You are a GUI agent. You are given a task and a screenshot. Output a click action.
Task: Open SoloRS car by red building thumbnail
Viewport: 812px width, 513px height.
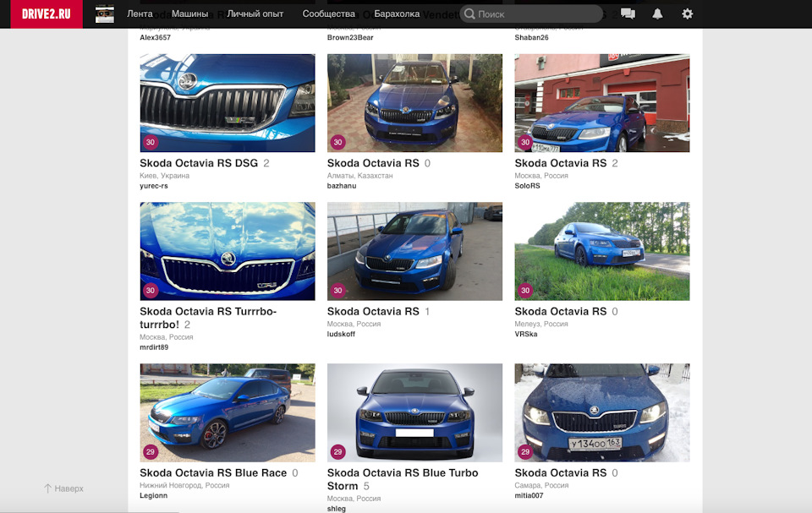pyautogui.click(x=602, y=103)
